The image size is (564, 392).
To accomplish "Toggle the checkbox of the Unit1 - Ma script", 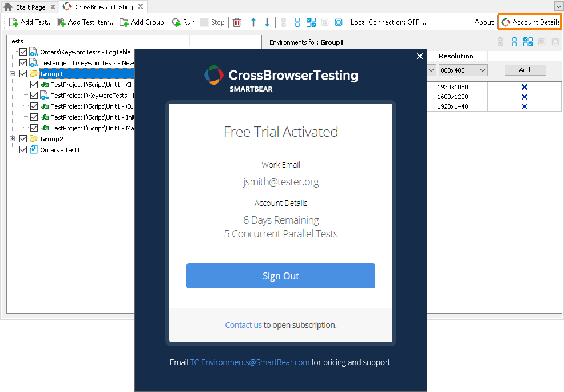I will [x=34, y=128].
